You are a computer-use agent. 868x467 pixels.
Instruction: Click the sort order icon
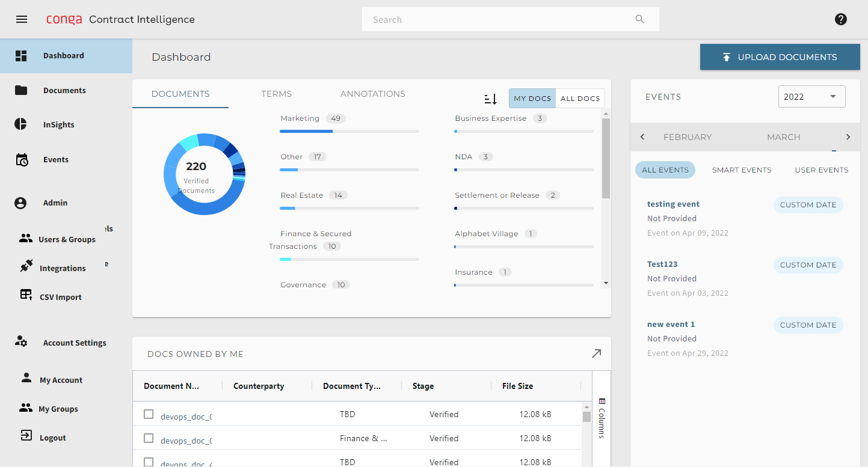click(x=490, y=99)
